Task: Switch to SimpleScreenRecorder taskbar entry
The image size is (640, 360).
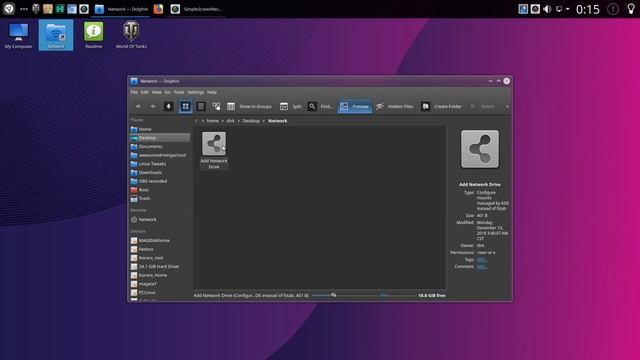Action: coord(196,9)
